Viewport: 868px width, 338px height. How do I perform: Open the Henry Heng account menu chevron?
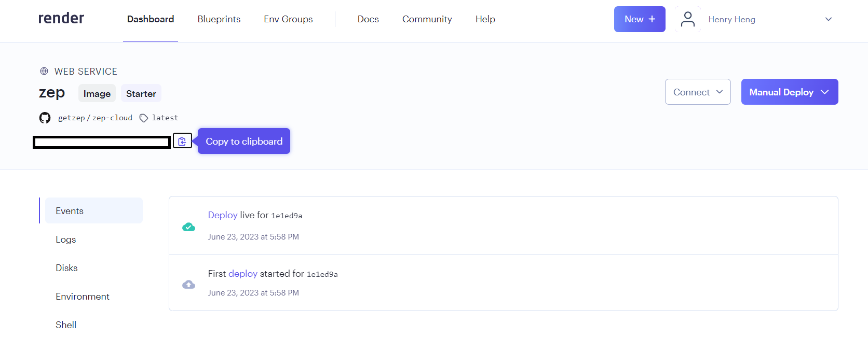click(828, 19)
